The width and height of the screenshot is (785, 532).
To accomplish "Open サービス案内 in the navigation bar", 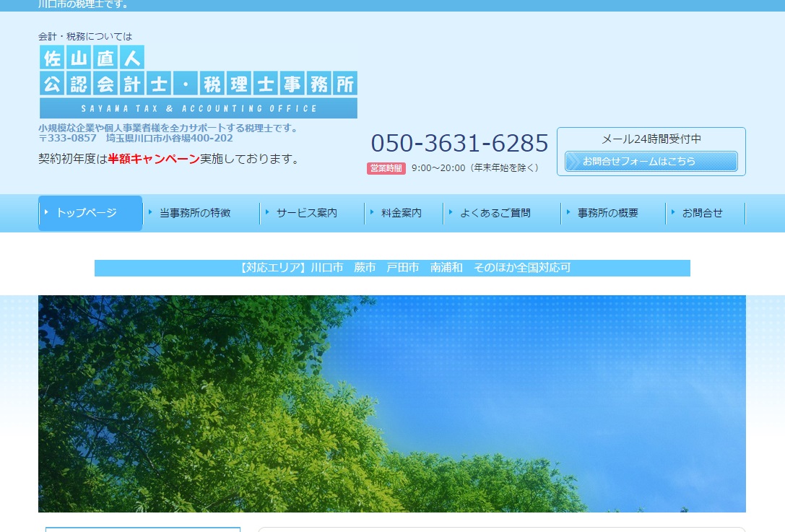I will coord(307,213).
